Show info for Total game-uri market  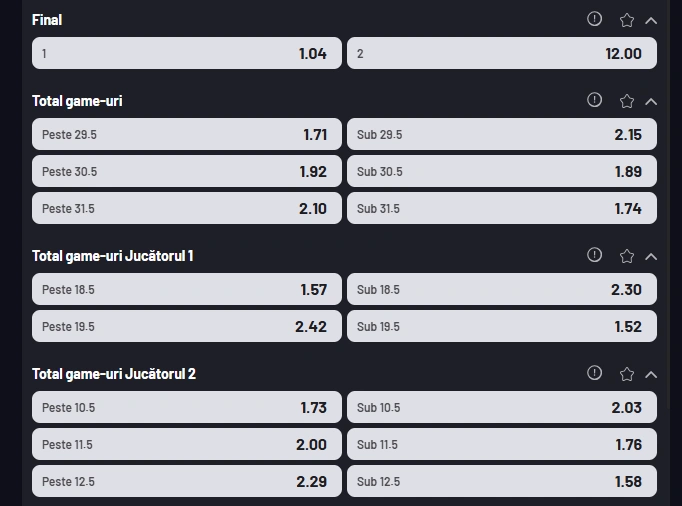594,100
